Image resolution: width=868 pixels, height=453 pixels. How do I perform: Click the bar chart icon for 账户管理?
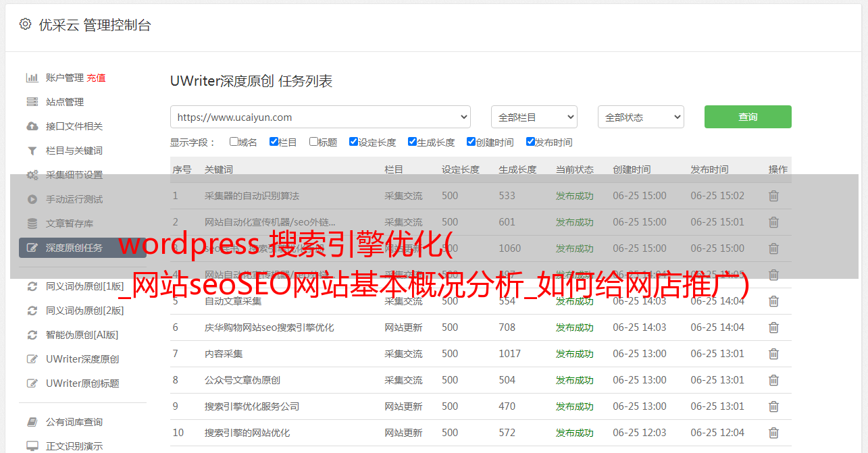(32, 78)
